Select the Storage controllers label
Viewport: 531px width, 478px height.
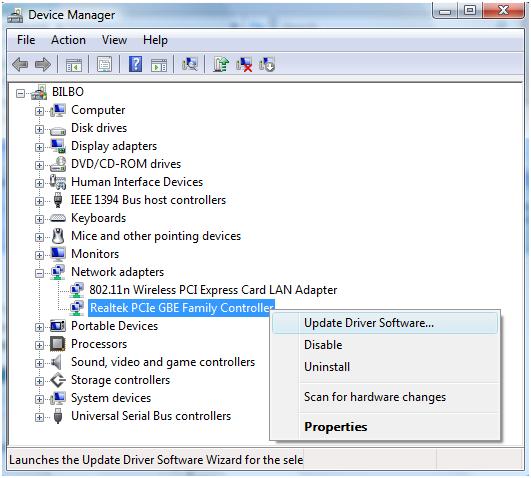(x=121, y=380)
